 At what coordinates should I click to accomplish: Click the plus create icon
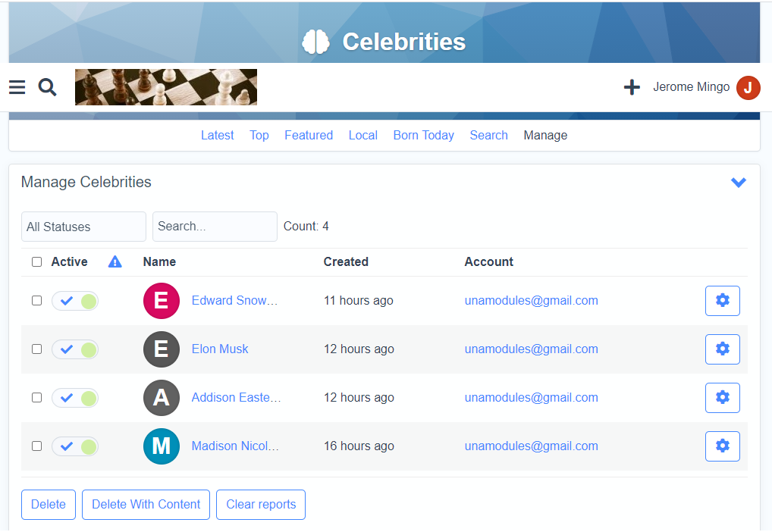click(x=632, y=88)
